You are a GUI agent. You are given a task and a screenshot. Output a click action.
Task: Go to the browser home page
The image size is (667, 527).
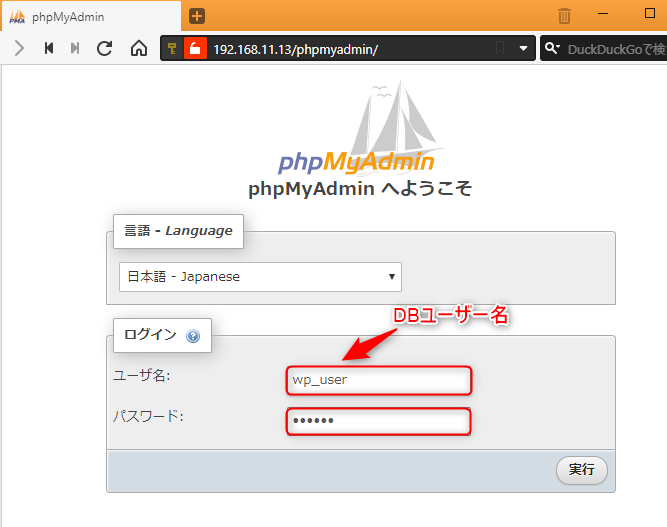click(139, 48)
